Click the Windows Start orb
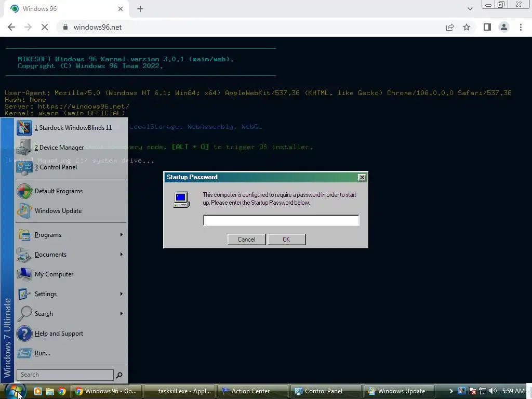This screenshot has height=399, width=532. (16, 391)
